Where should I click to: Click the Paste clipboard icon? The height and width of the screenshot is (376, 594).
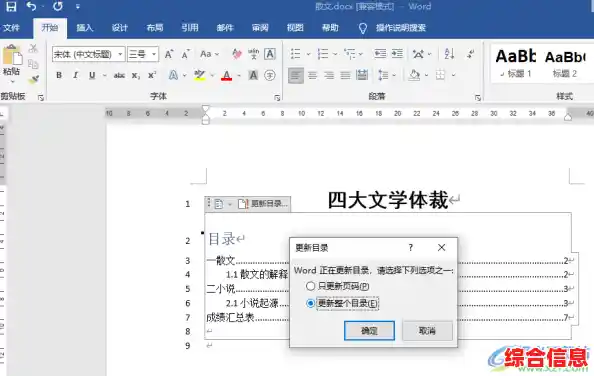(x=12, y=55)
